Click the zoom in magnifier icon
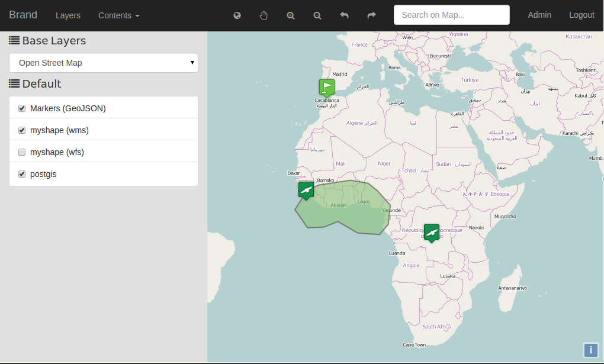 click(290, 15)
